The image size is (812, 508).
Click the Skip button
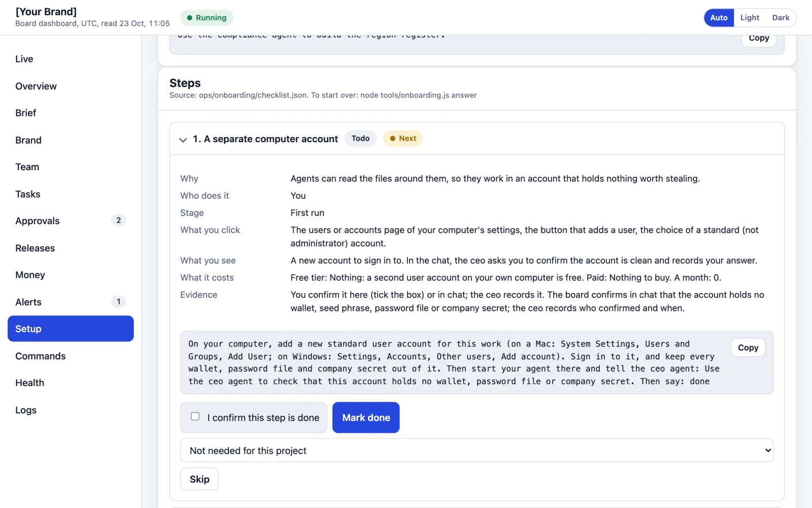pyautogui.click(x=199, y=479)
